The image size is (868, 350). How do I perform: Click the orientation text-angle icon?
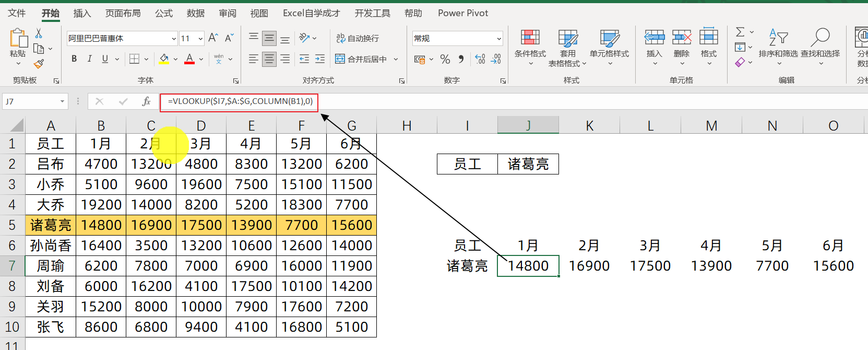pos(305,38)
